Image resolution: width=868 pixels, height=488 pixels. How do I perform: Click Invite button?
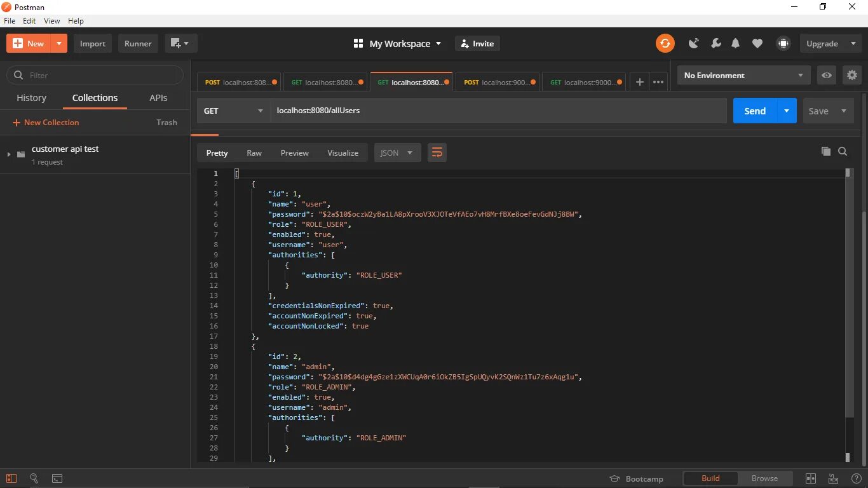coord(477,43)
